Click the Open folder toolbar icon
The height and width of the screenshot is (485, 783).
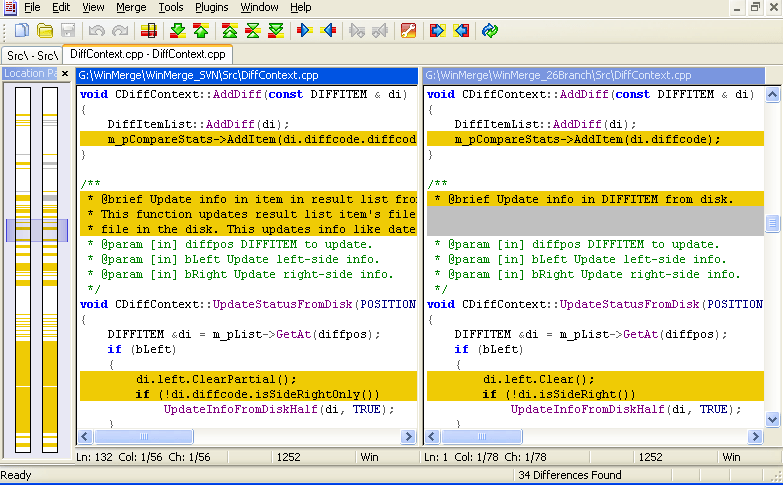tap(45, 31)
